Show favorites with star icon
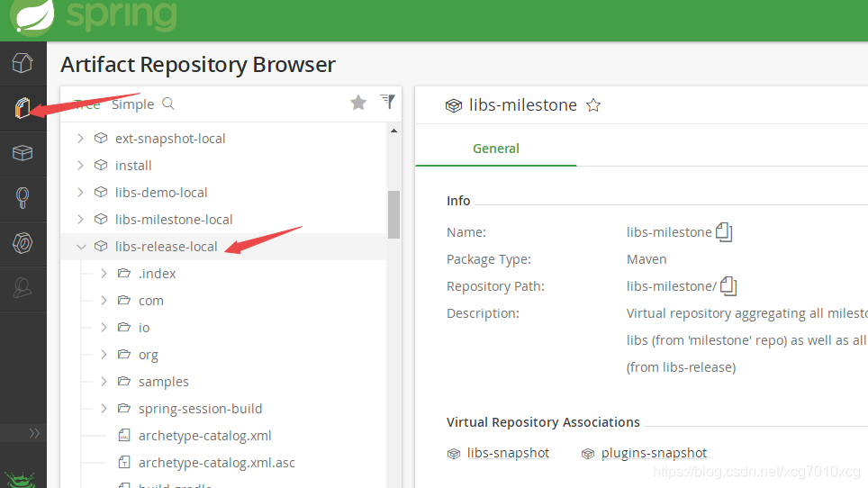The height and width of the screenshot is (488, 868). coord(358,103)
